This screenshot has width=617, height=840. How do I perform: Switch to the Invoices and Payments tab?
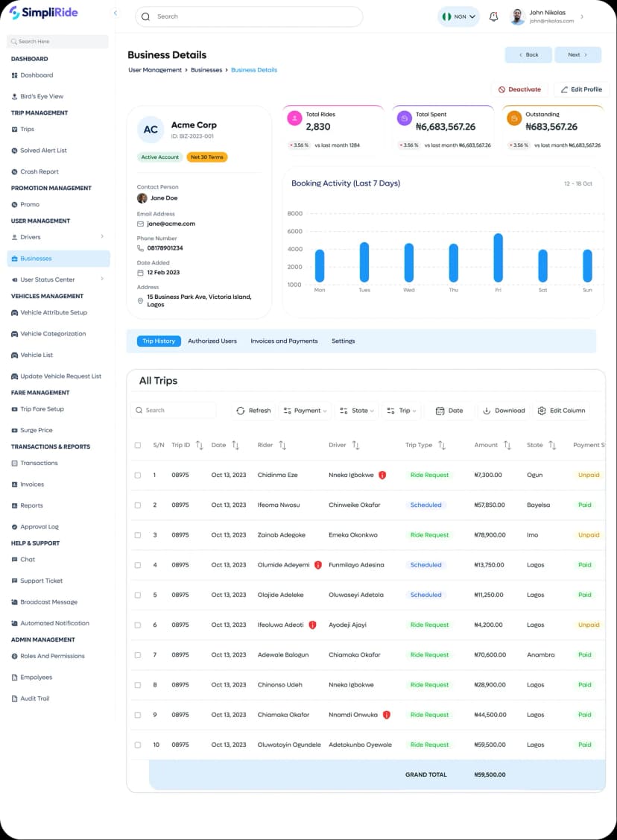[x=284, y=341]
